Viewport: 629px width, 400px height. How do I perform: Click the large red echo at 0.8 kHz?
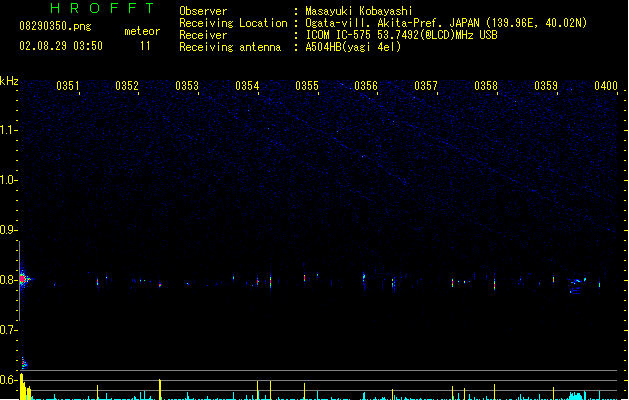pos(23,279)
